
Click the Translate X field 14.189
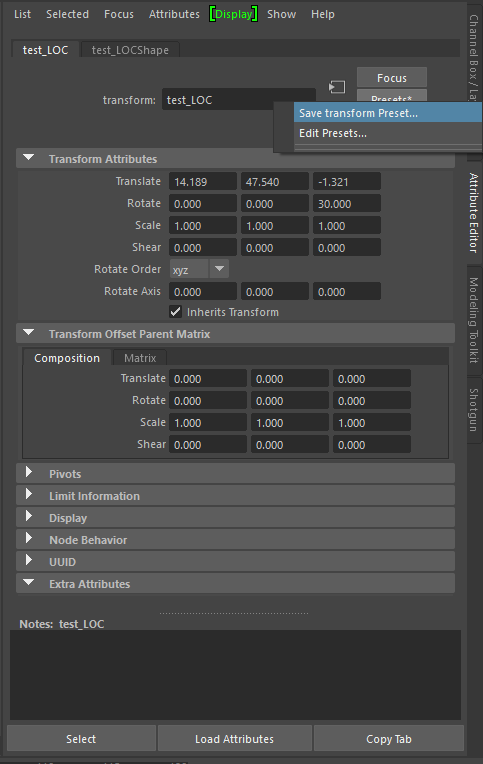pos(203,181)
